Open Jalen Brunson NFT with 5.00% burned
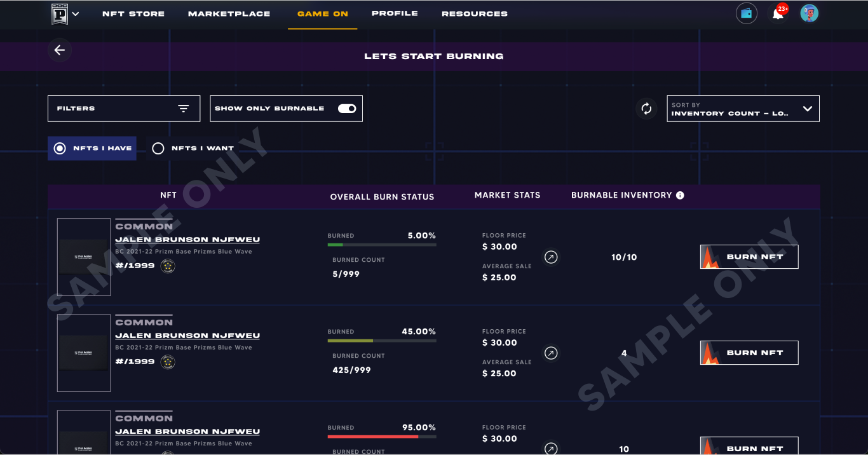Screen dimensions: 868x455 click(187, 240)
